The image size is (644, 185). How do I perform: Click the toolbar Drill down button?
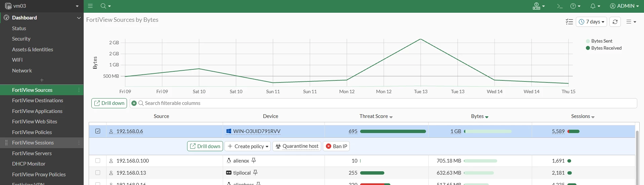click(109, 103)
